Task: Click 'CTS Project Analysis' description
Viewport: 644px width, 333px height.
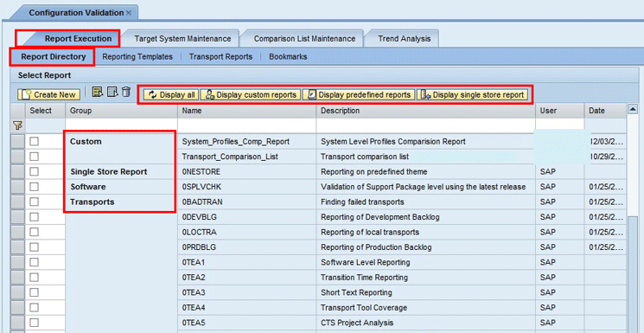Action: click(x=357, y=323)
